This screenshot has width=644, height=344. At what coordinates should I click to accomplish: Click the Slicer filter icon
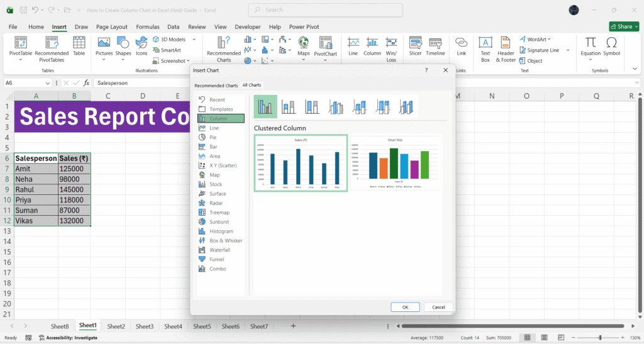tap(415, 46)
